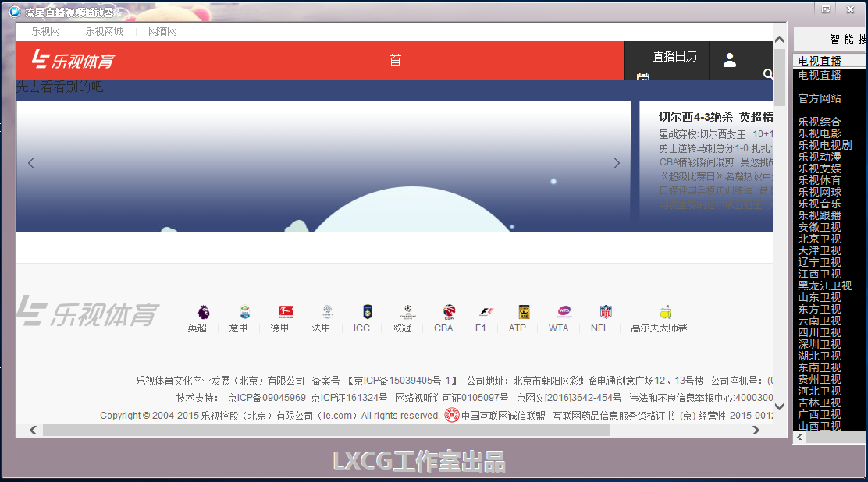Open the CBA icon
The width and height of the screenshot is (868, 482).
pyautogui.click(x=450, y=311)
